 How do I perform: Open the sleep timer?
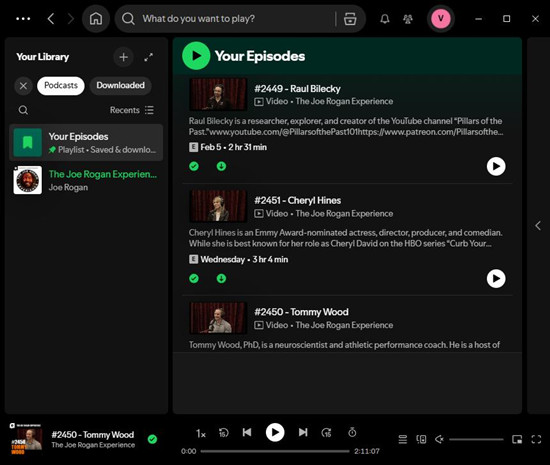pyautogui.click(x=352, y=432)
